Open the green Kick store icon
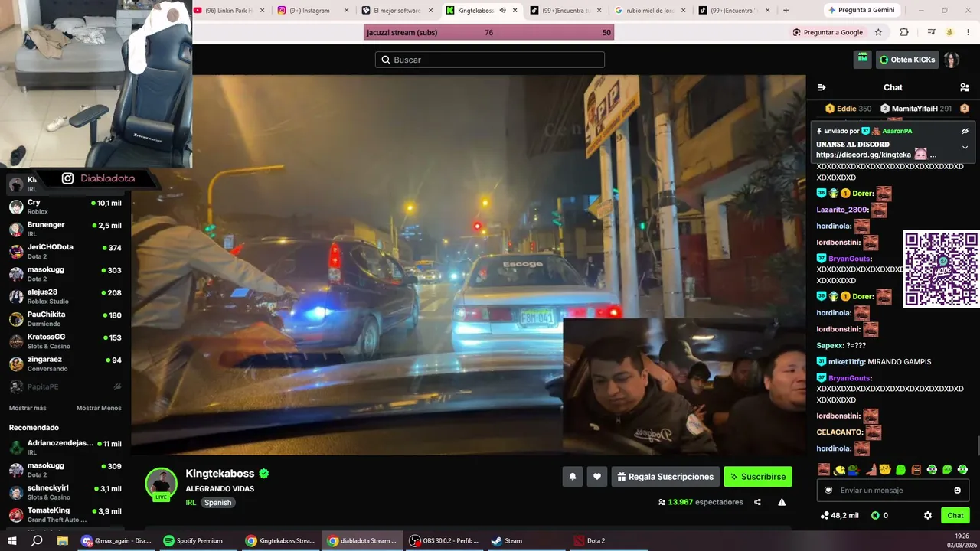 (863, 59)
